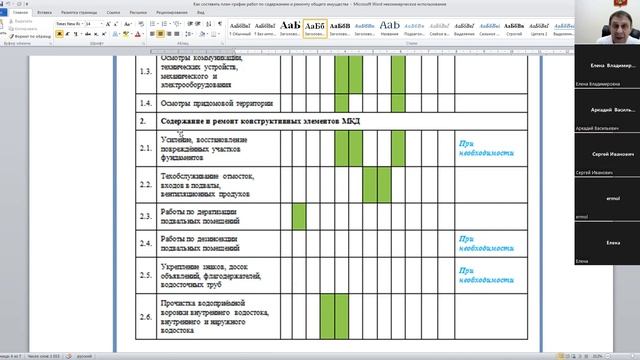Toggle the show paragraph marks button

tap(220, 24)
